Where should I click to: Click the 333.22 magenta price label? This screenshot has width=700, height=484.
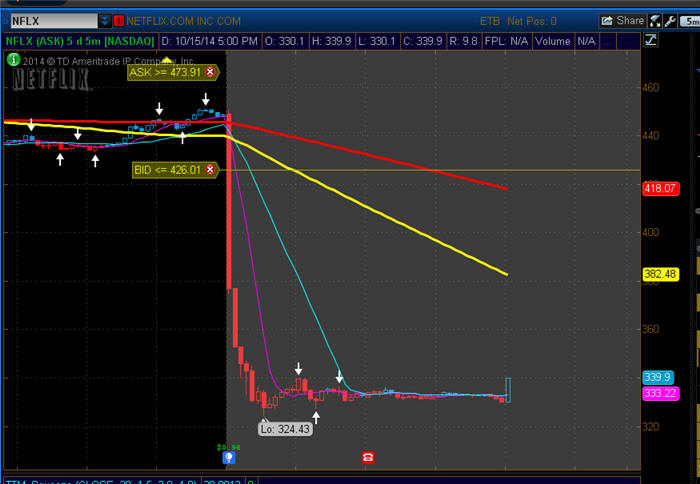click(x=663, y=394)
